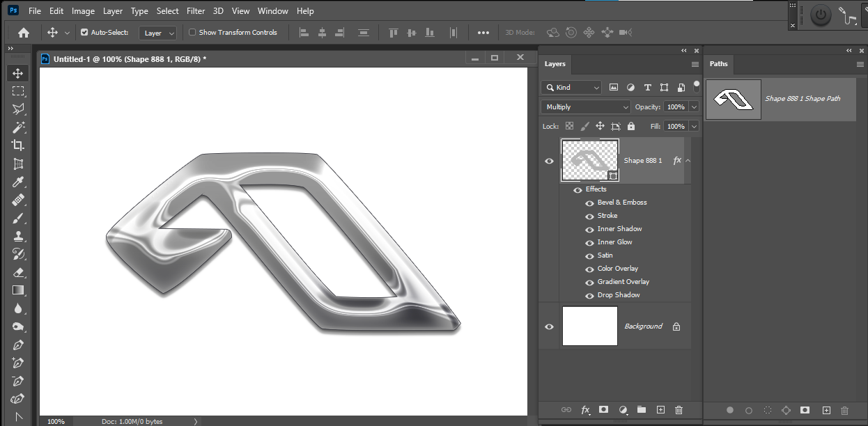
Task: Click the Add a layer style button
Action: click(x=585, y=410)
